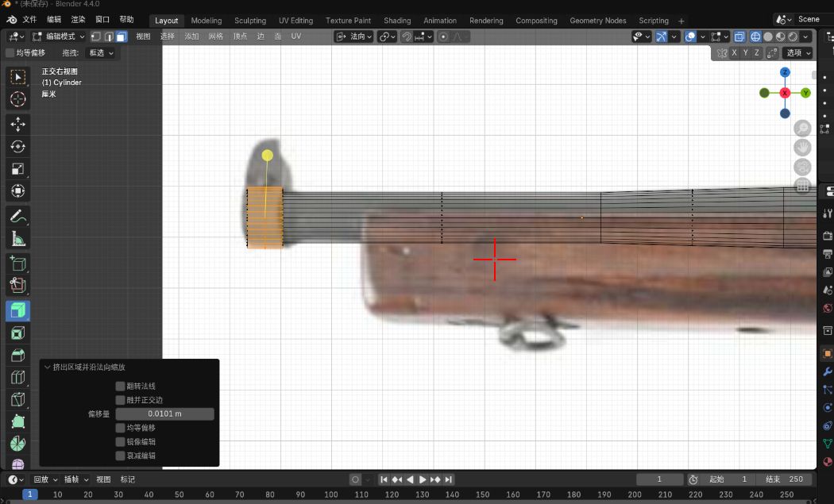
Task: Select the Transform tool
Action: (17, 190)
